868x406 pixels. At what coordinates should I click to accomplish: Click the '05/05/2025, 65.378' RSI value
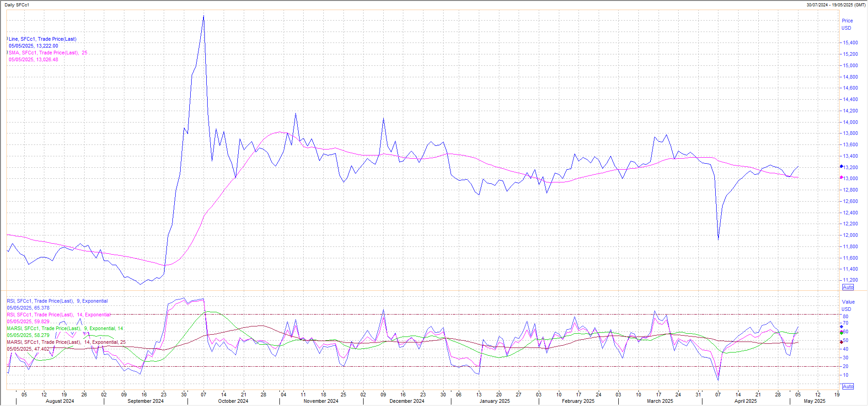(28, 308)
